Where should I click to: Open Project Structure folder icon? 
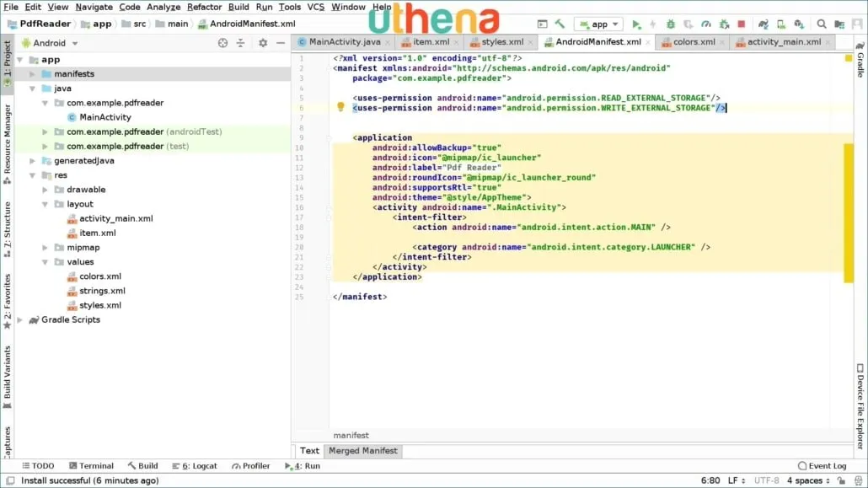(839, 24)
